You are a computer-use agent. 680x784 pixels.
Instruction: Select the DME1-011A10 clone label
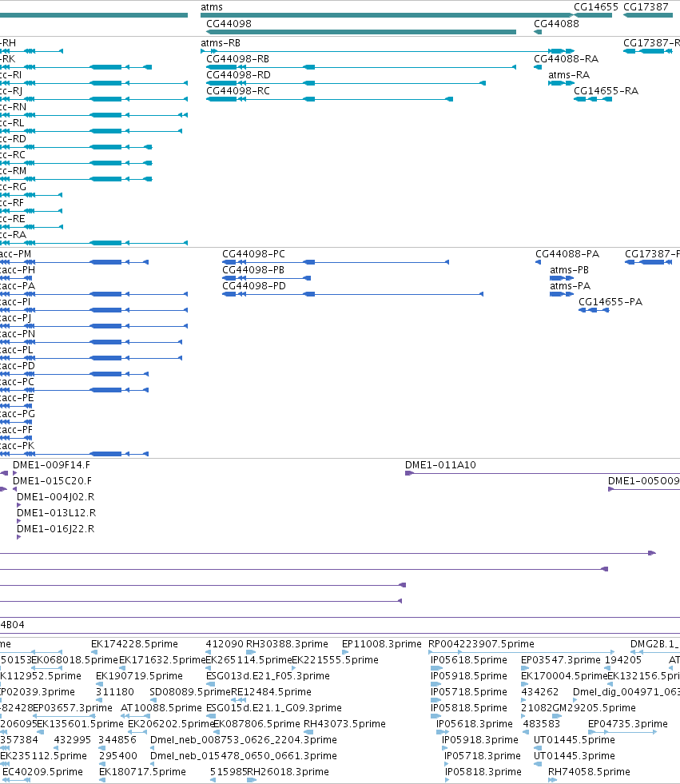pyautogui.click(x=440, y=465)
